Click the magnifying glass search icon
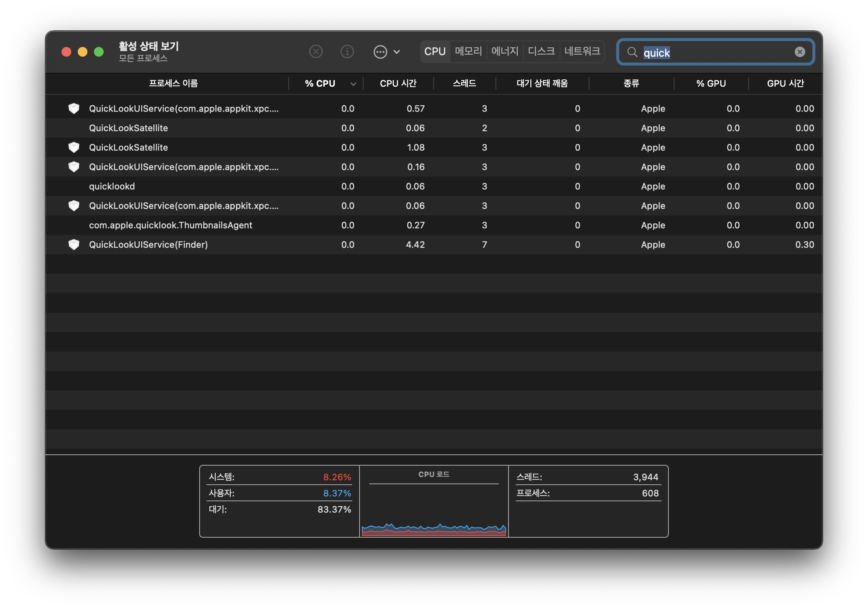Image resolution: width=868 pixels, height=609 pixels. [x=632, y=52]
